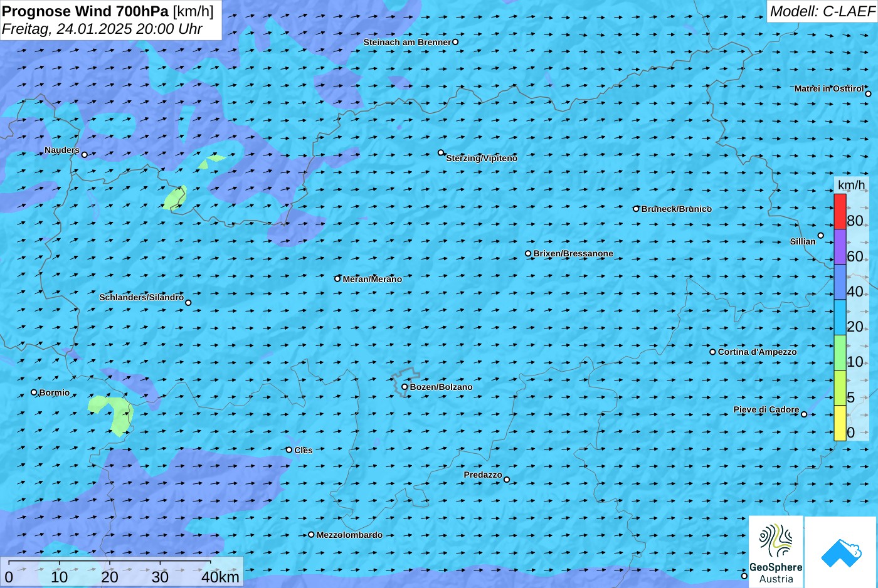The width and height of the screenshot is (878, 588).
Task: Click the purple 60 km/h legend color
Action: point(840,247)
